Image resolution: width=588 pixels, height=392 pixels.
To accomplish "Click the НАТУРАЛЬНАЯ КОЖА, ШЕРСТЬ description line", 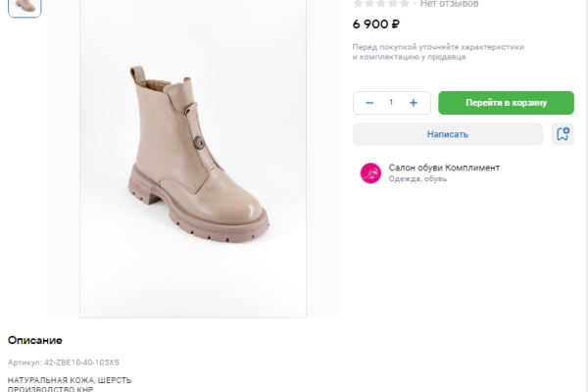I will coord(70,379).
